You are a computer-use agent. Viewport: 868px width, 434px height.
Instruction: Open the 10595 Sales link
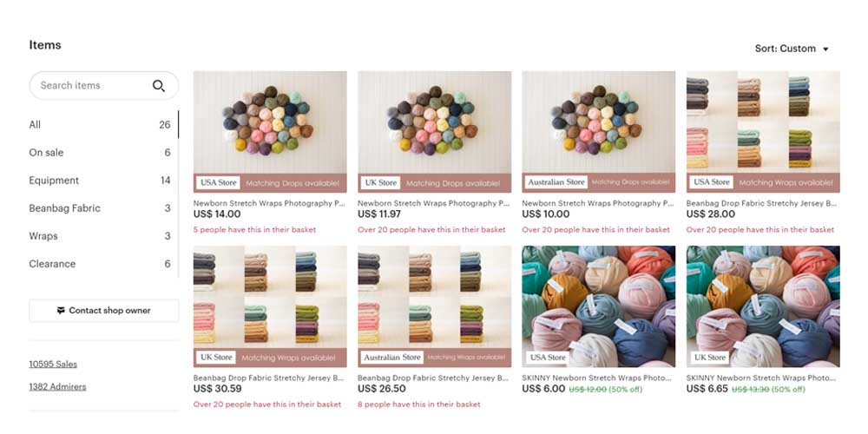(53, 365)
